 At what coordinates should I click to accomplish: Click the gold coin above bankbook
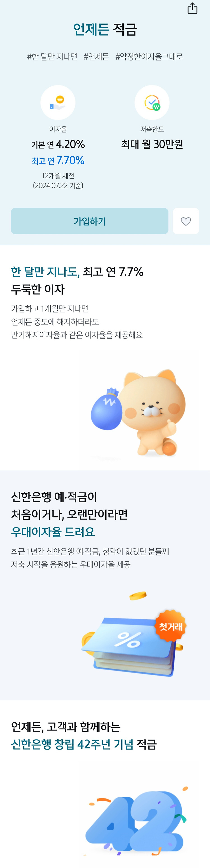[x=138, y=596]
